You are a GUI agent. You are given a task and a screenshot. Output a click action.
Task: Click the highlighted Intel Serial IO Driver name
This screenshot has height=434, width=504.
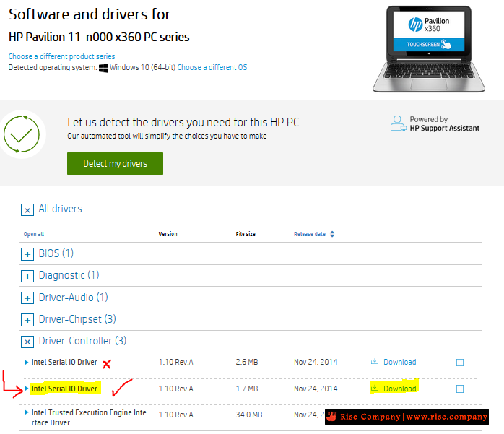coord(64,389)
